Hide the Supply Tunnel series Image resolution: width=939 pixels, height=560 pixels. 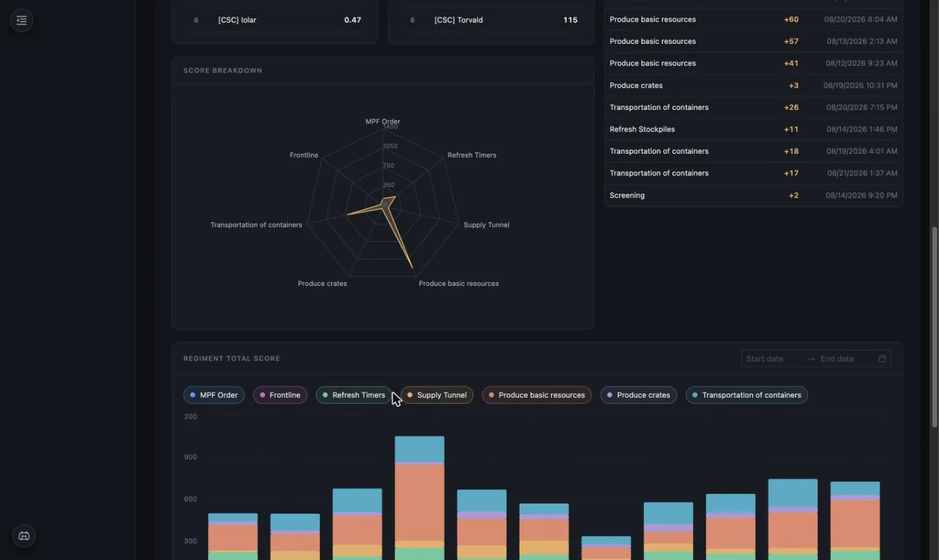pyautogui.click(x=436, y=395)
